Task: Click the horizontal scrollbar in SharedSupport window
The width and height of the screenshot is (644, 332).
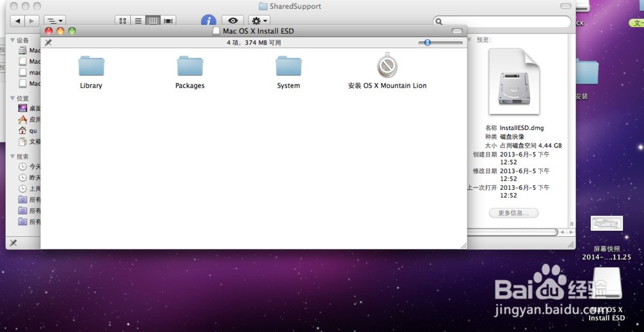Action: pos(513,232)
